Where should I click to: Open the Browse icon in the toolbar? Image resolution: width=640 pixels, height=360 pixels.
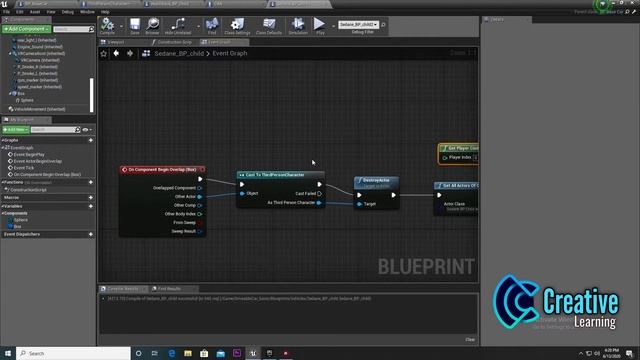coord(152,26)
